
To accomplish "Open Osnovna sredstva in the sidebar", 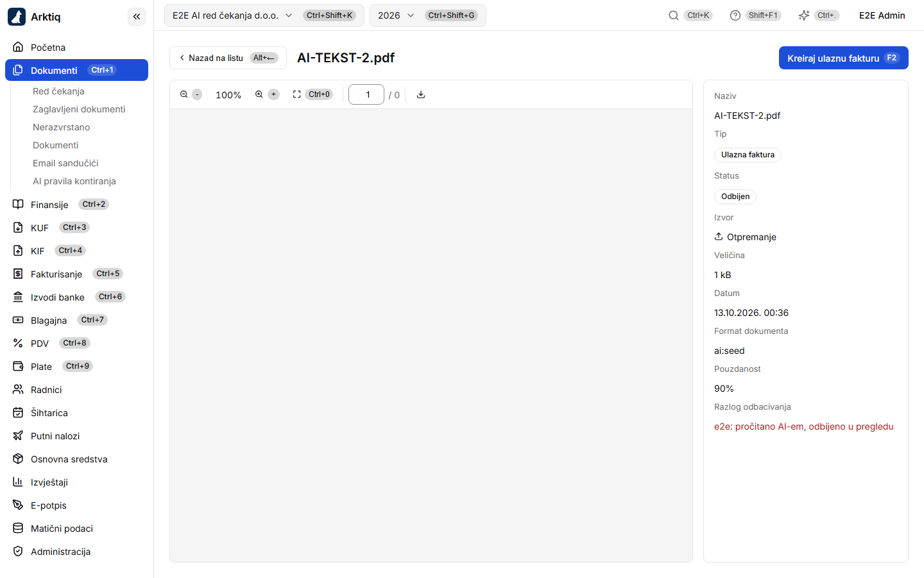I will [x=76, y=459].
